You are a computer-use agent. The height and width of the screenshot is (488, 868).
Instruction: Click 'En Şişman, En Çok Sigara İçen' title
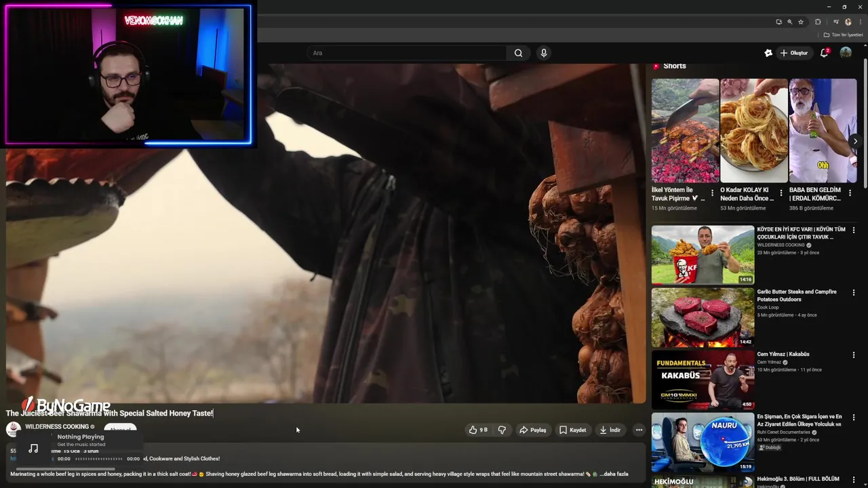point(800,420)
